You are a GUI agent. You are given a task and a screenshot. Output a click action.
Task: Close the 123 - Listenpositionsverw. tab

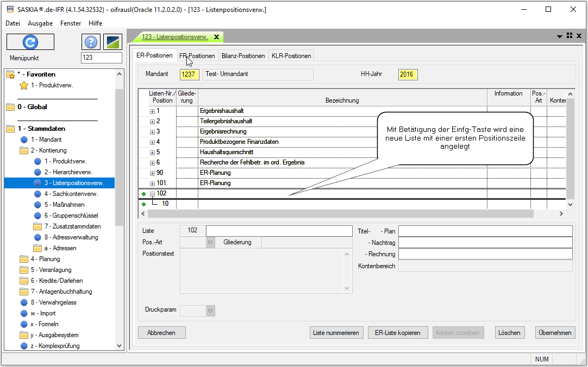(x=216, y=37)
